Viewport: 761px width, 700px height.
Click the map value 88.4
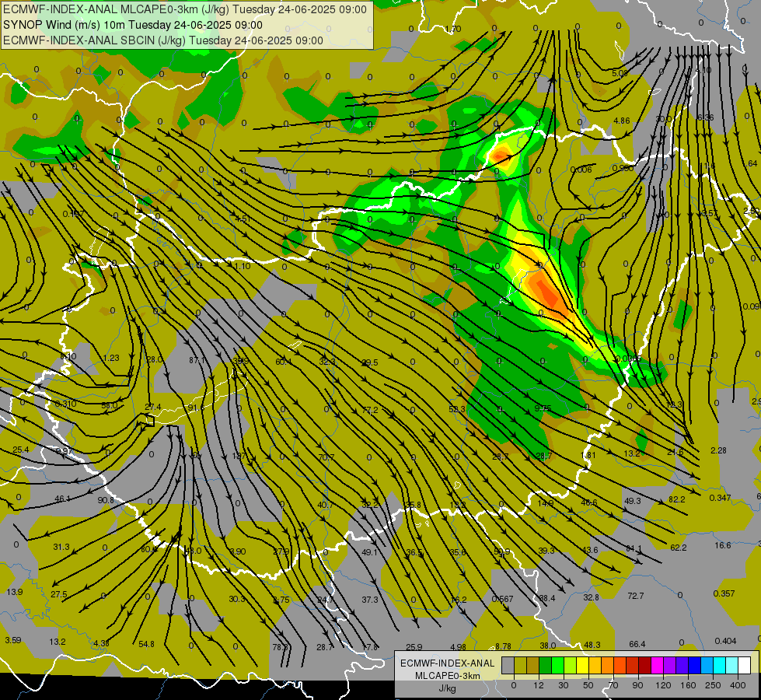[x=547, y=598]
